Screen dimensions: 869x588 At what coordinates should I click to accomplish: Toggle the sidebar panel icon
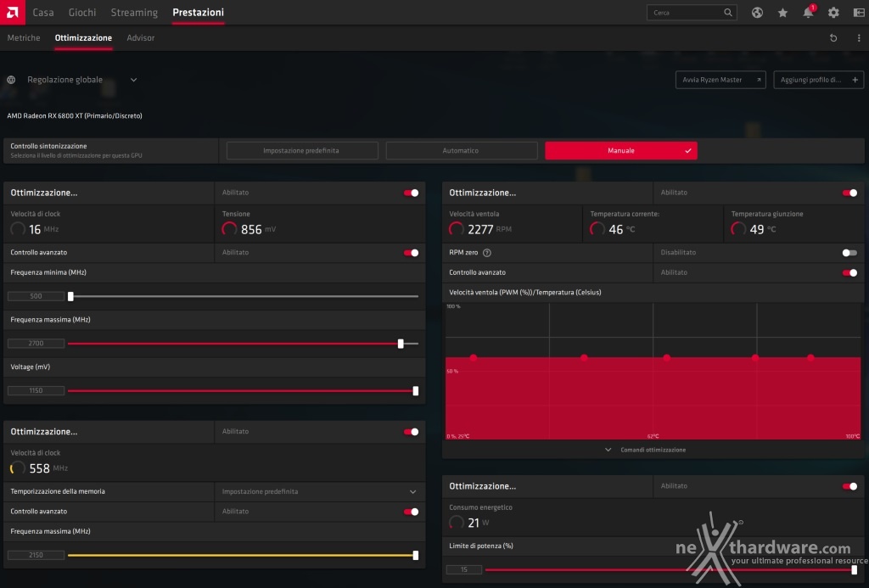tap(859, 12)
